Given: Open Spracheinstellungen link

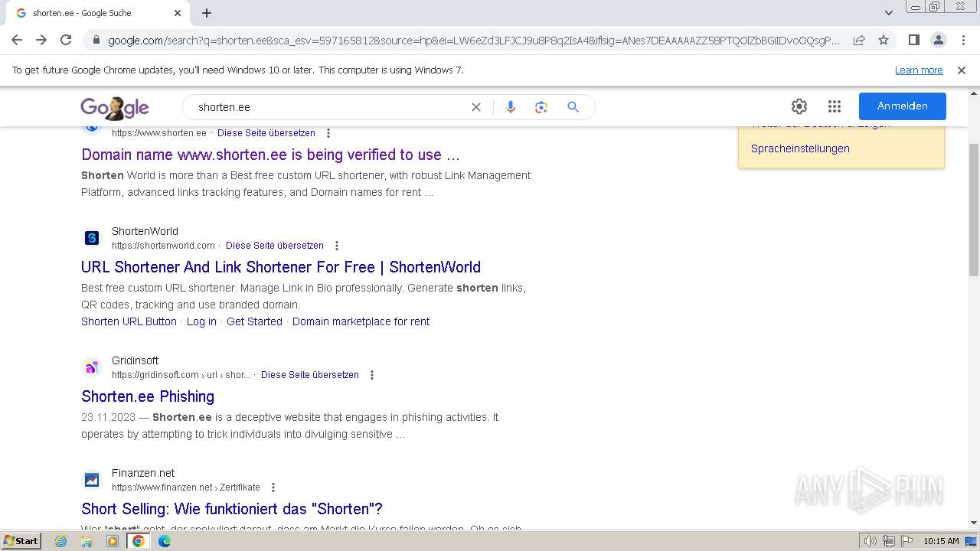Looking at the screenshot, I should [800, 148].
